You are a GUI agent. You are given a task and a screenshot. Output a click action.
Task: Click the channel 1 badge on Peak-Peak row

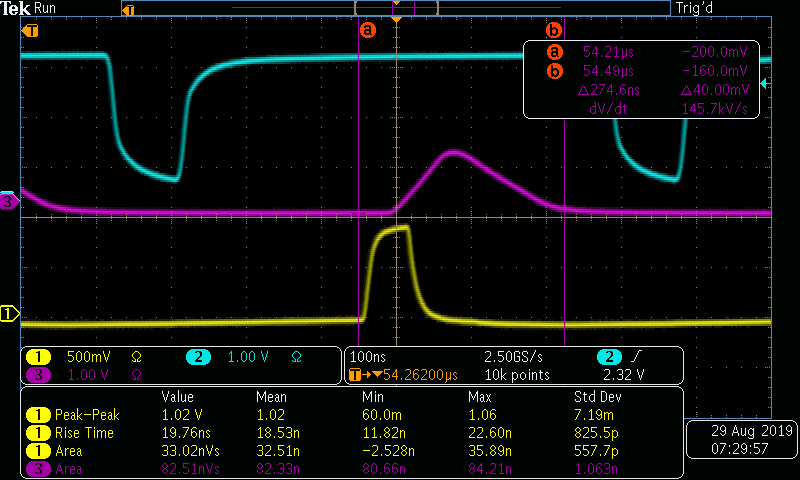tap(38, 415)
